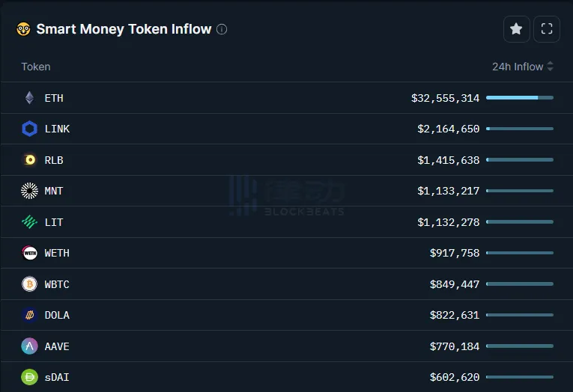Sort by the 24h Inflow column arrows

pyautogui.click(x=551, y=67)
